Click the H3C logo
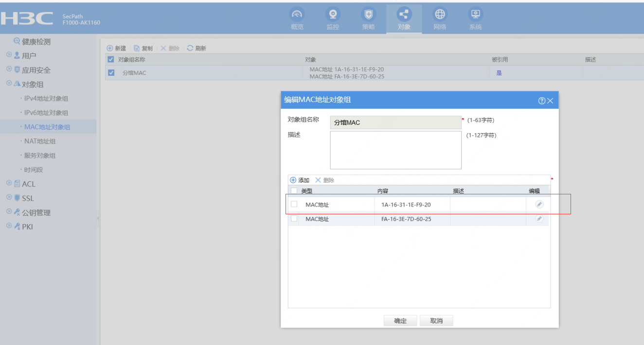Screen dimensions: 644x345 27,18
